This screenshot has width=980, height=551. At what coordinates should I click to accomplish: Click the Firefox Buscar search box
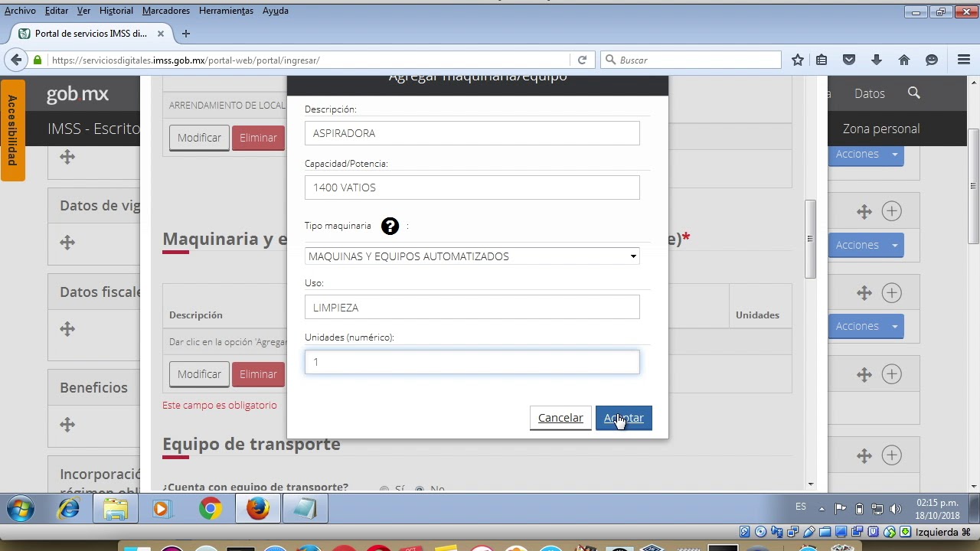pyautogui.click(x=691, y=60)
